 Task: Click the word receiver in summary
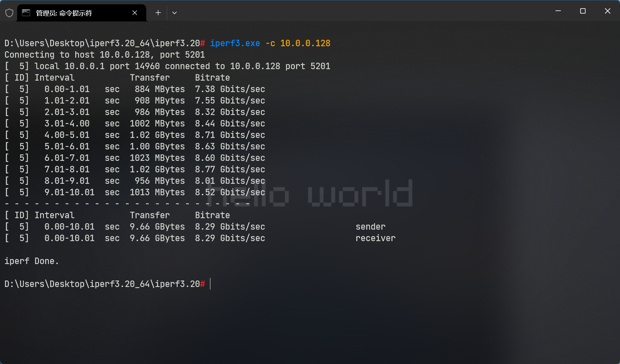375,238
